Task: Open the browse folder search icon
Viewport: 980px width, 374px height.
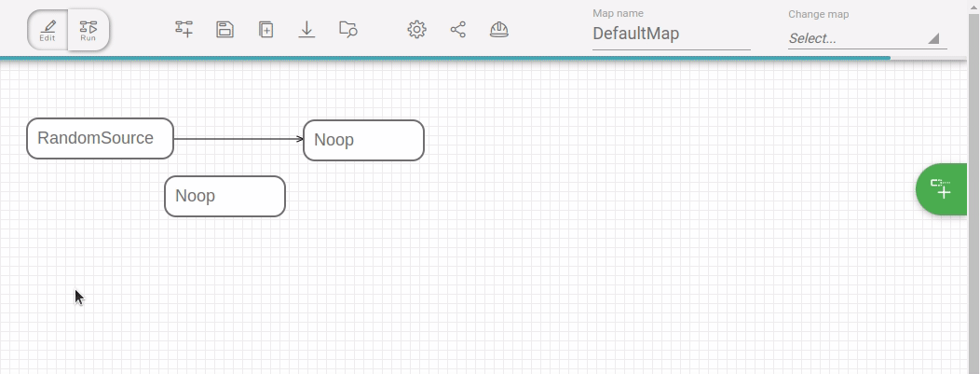Action: point(348,29)
